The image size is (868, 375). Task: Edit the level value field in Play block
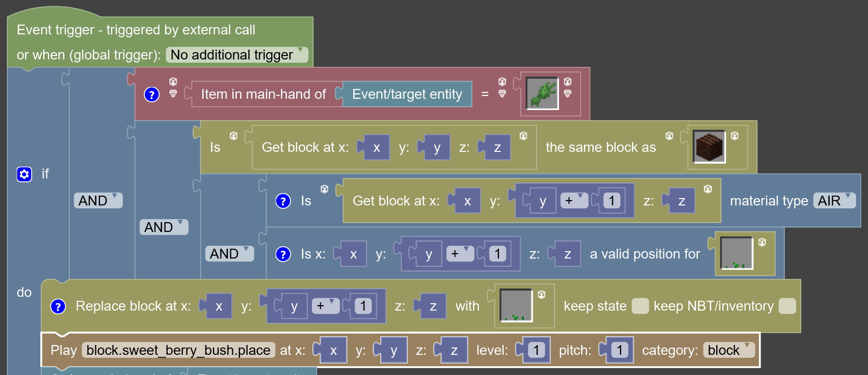[536, 350]
